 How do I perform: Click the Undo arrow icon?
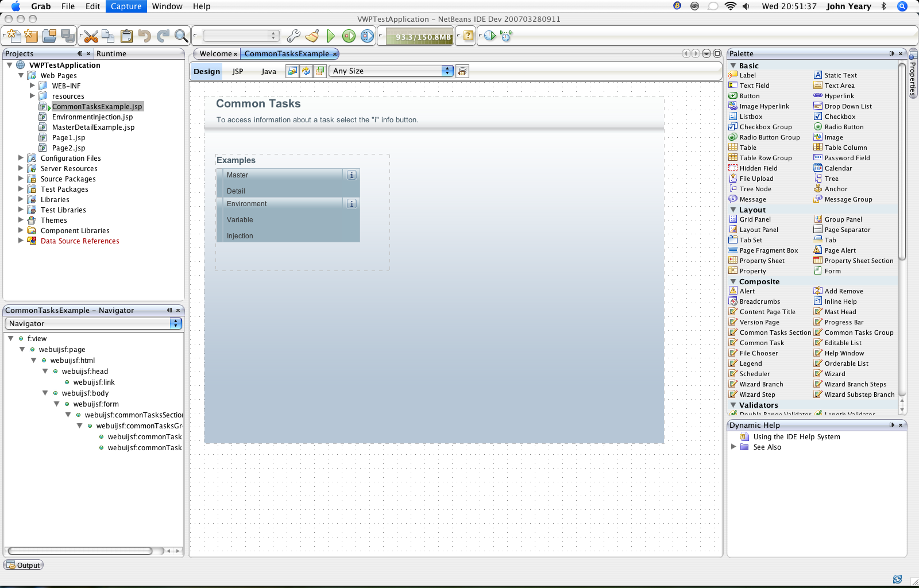click(x=145, y=36)
